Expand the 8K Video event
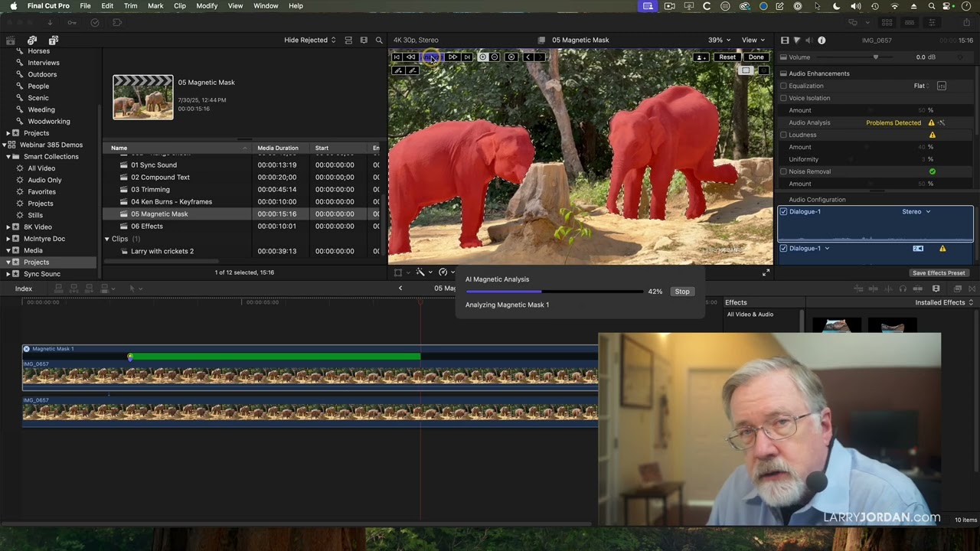Image resolution: width=980 pixels, height=551 pixels. coord(8,227)
